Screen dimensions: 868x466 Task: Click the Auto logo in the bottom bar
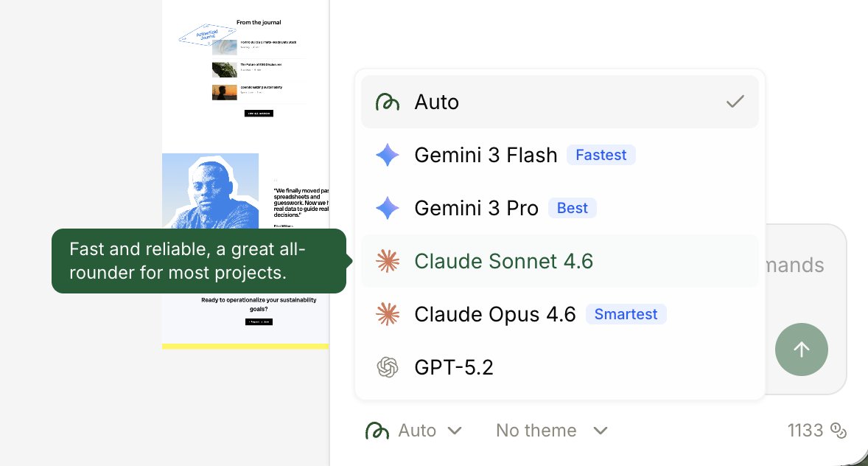tap(377, 431)
